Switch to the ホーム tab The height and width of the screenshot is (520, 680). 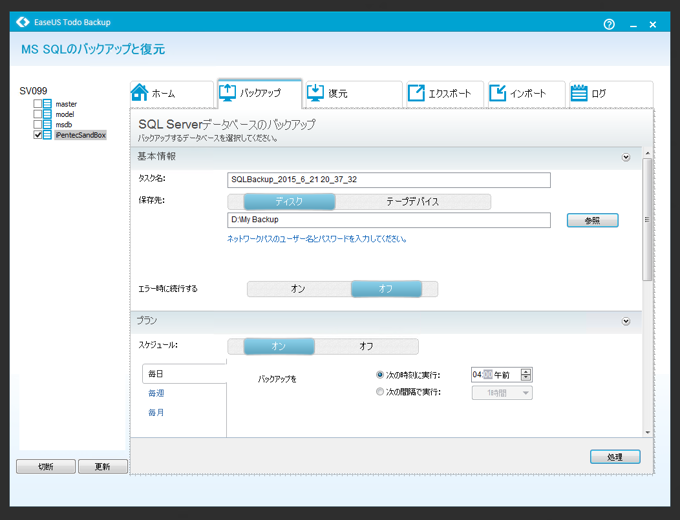click(172, 93)
